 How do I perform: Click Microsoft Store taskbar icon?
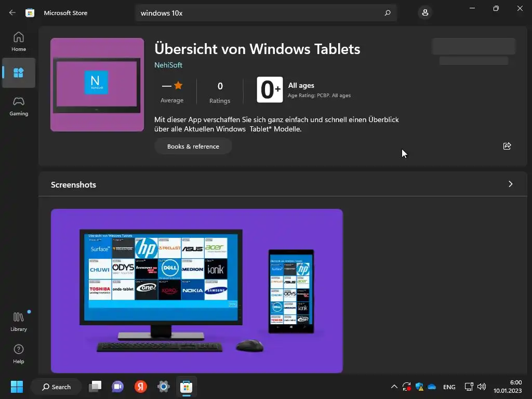[187, 387]
